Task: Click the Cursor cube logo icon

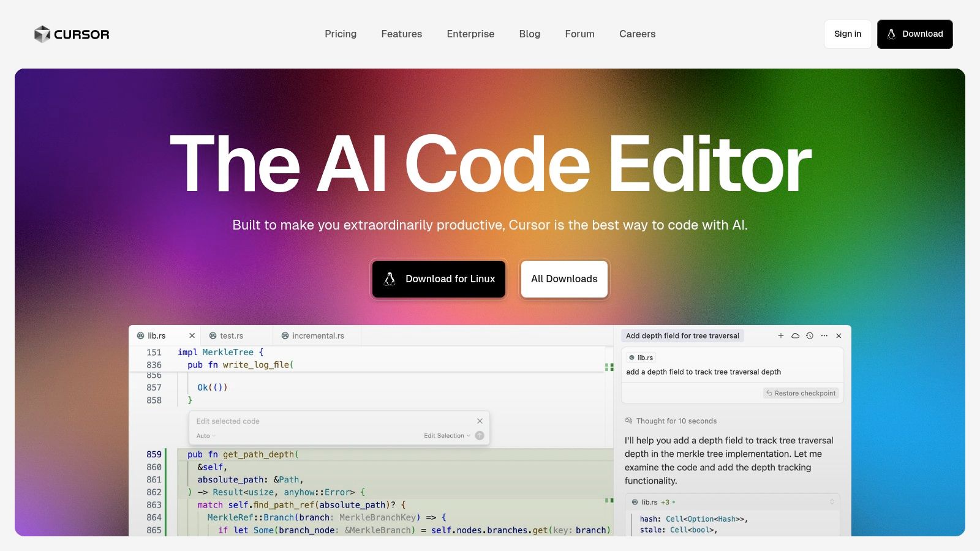Action: click(x=42, y=34)
